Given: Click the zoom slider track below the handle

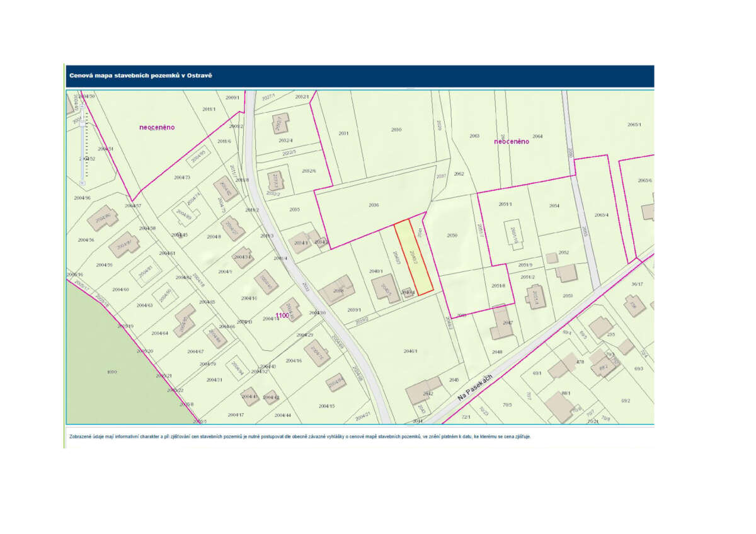Looking at the screenshot, I should click(x=83, y=153).
